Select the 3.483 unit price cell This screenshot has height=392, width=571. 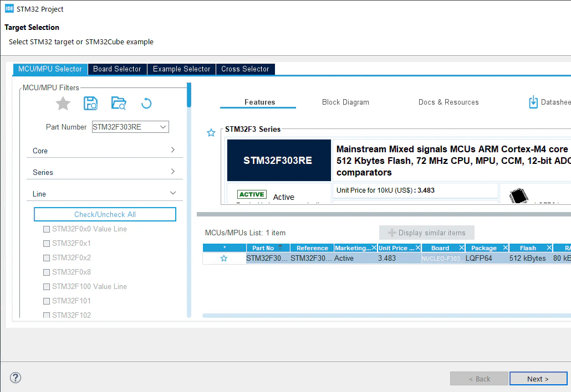[x=400, y=258]
